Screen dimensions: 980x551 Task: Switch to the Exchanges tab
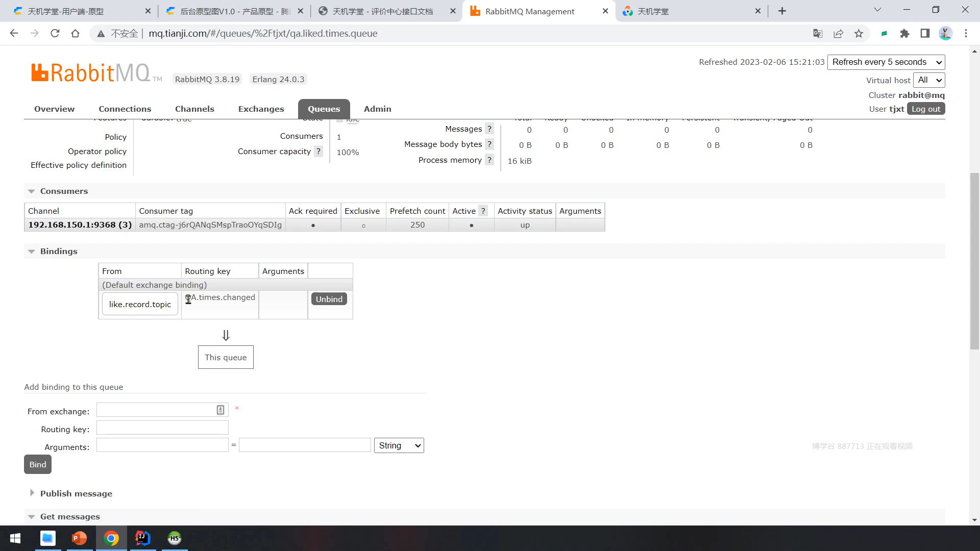click(x=261, y=109)
